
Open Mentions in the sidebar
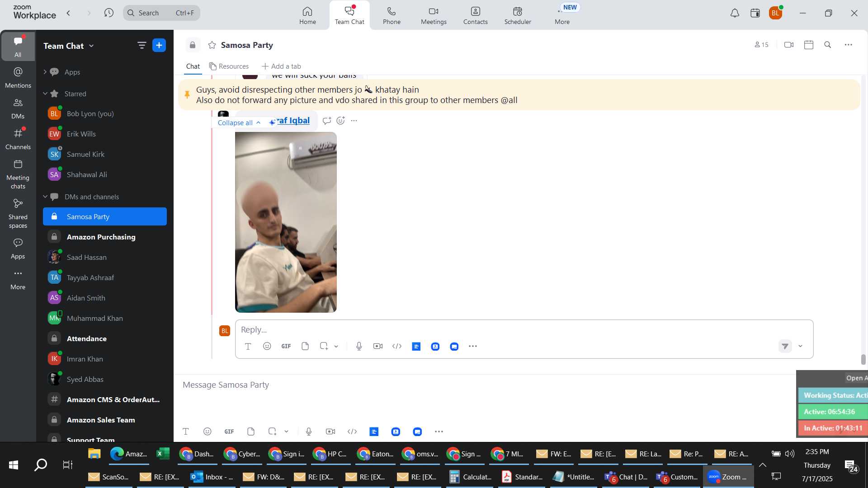click(x=18, y=77)
